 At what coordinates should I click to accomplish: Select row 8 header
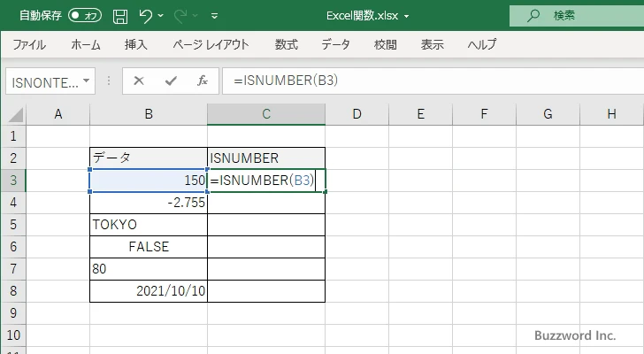tap(13, 291)
